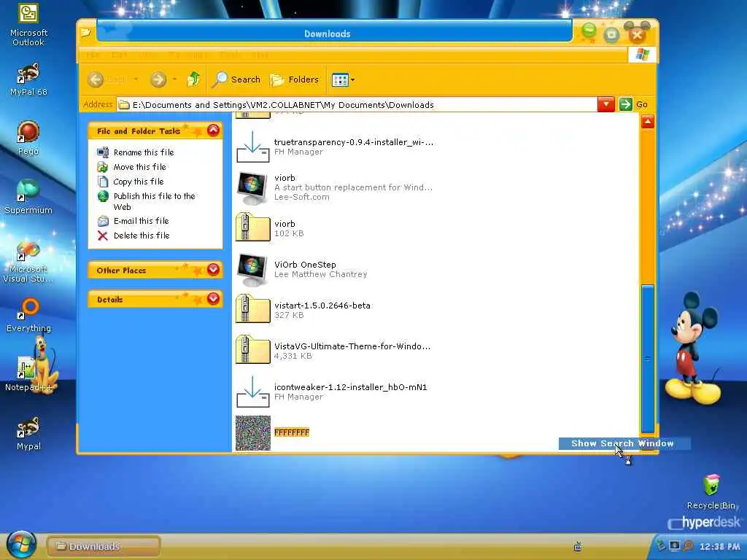Click Rename this file

point(144,152)
